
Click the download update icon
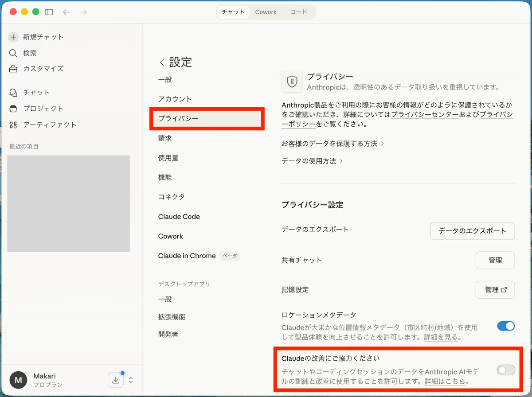(115, 380)
